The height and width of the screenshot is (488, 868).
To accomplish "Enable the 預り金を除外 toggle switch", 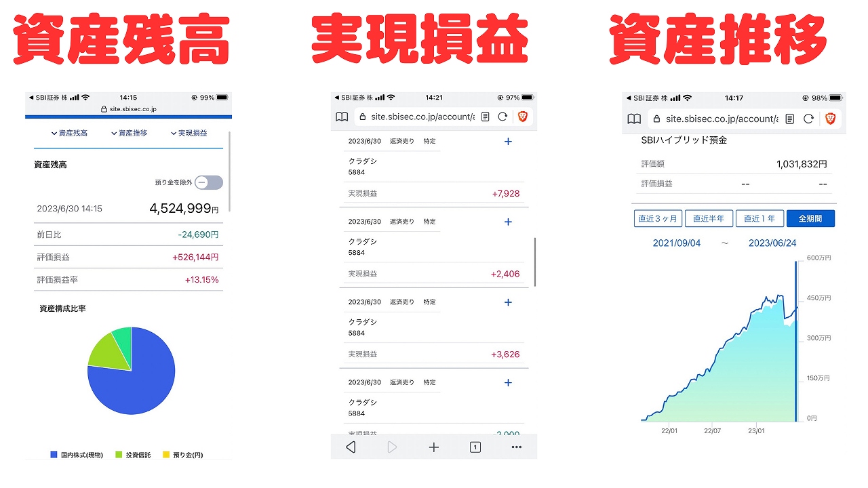I will [208, 182].
